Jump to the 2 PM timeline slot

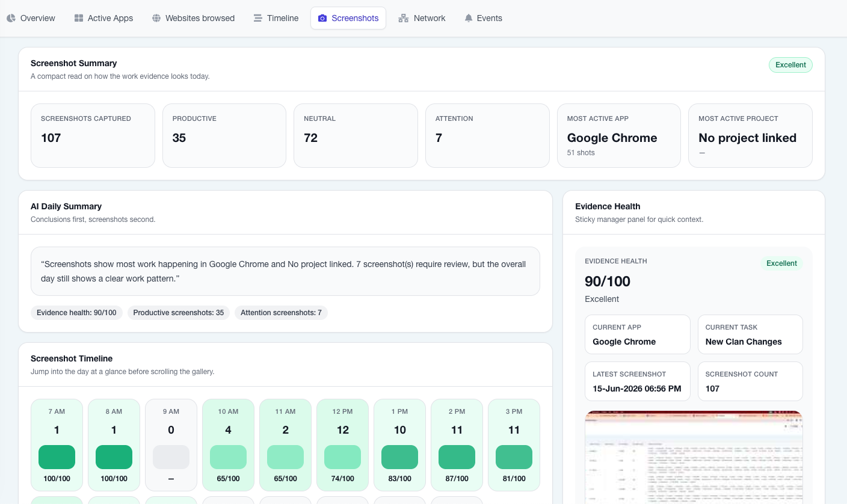tap(457, 445)
